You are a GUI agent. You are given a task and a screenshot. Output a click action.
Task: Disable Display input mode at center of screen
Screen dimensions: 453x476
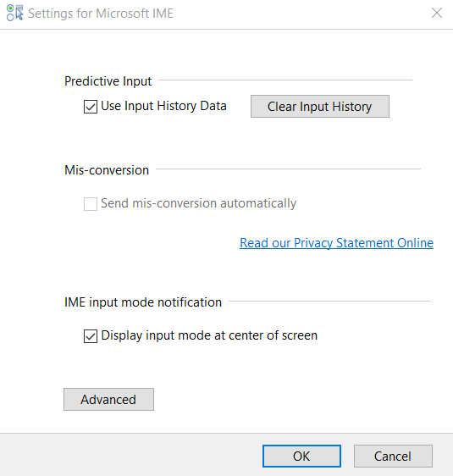click(91, 336)
